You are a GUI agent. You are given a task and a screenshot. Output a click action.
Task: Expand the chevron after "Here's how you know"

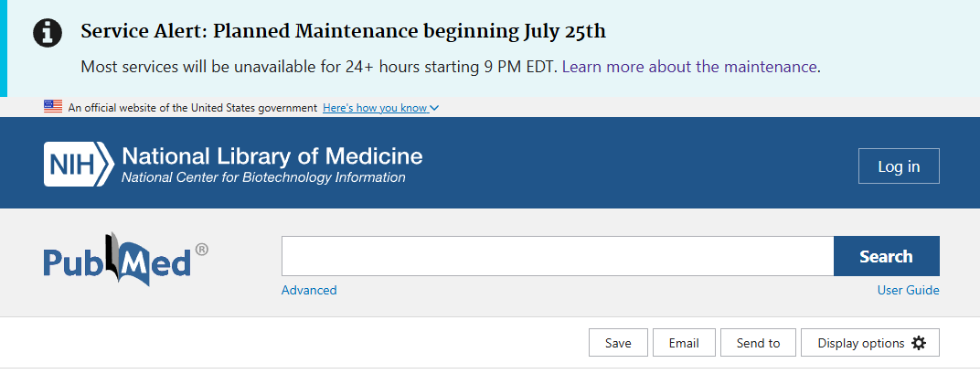tap(435, 108)
